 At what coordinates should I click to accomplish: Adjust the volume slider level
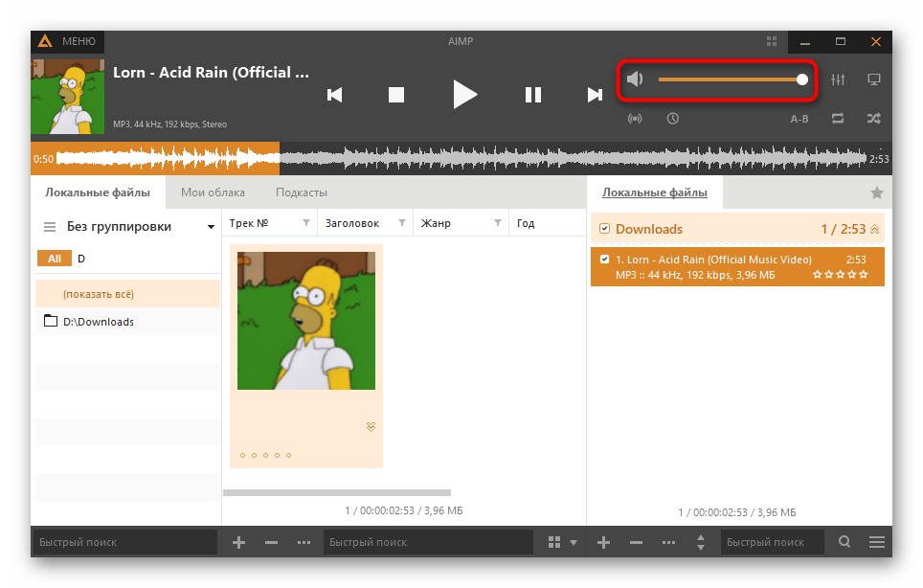pyautogui.click(x=732, y=79)
